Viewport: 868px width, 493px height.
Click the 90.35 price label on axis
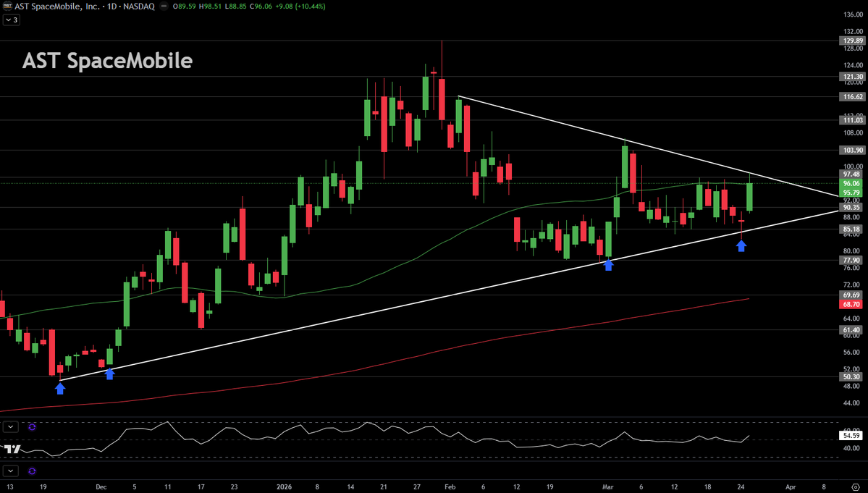coord(852,208)
